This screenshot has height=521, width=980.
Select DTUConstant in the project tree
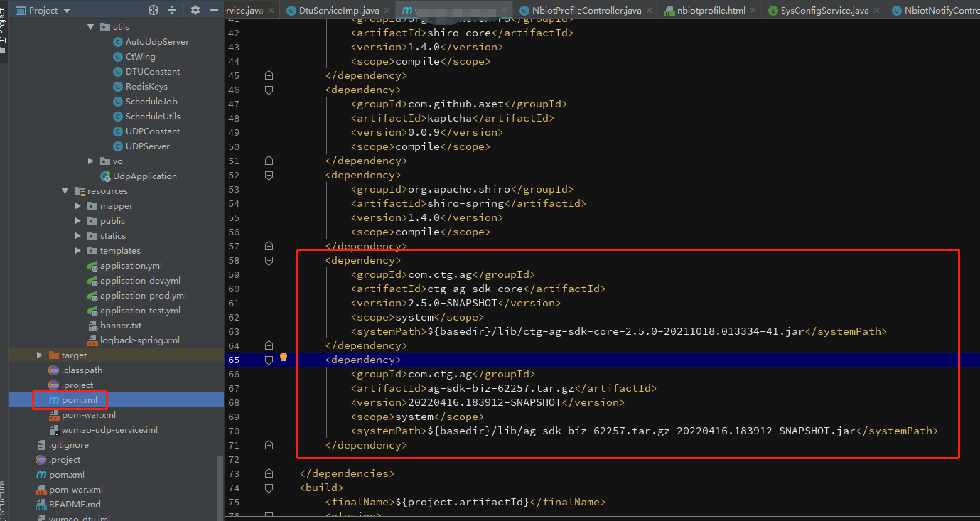pyautogui.click(x=153, y=72)
